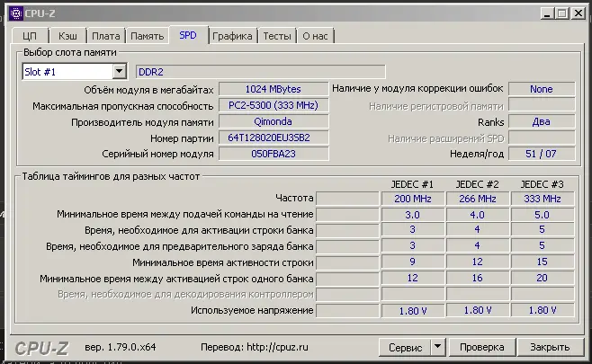Click the 5.0 CAS latency value

[543, 215]
